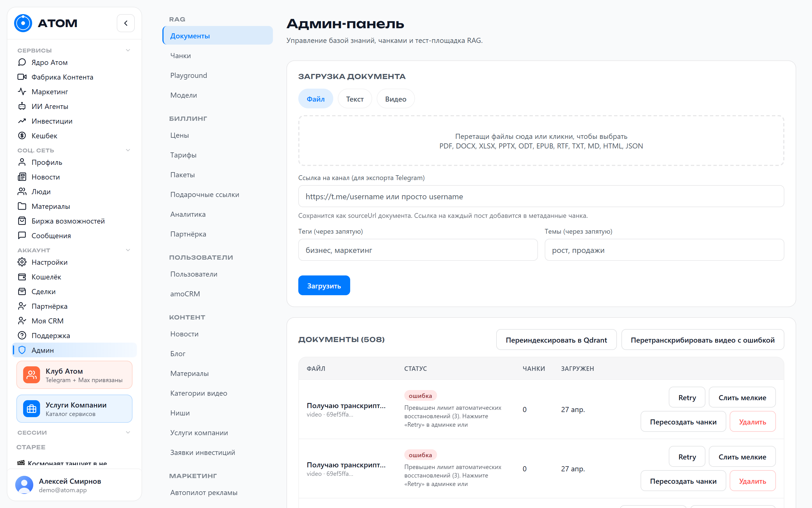Focus the Telegram channel link field

click(x=541, y=196)
